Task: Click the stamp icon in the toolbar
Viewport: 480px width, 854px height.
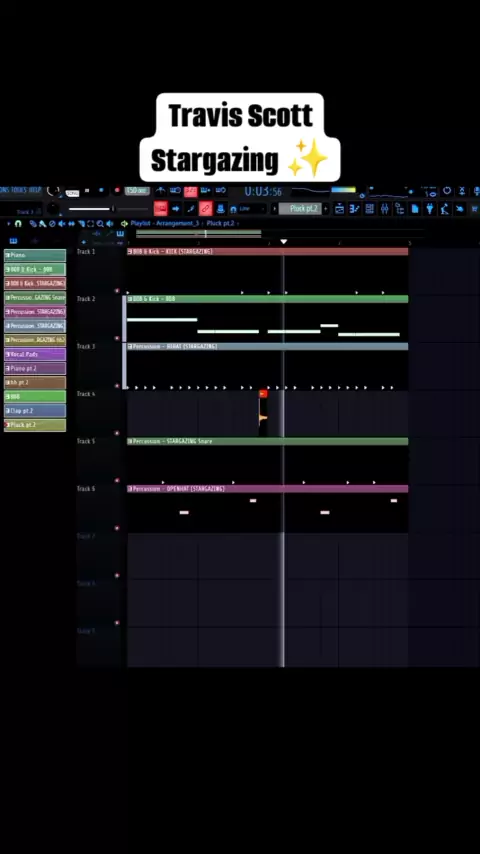Action: click(x=221, y=208)
